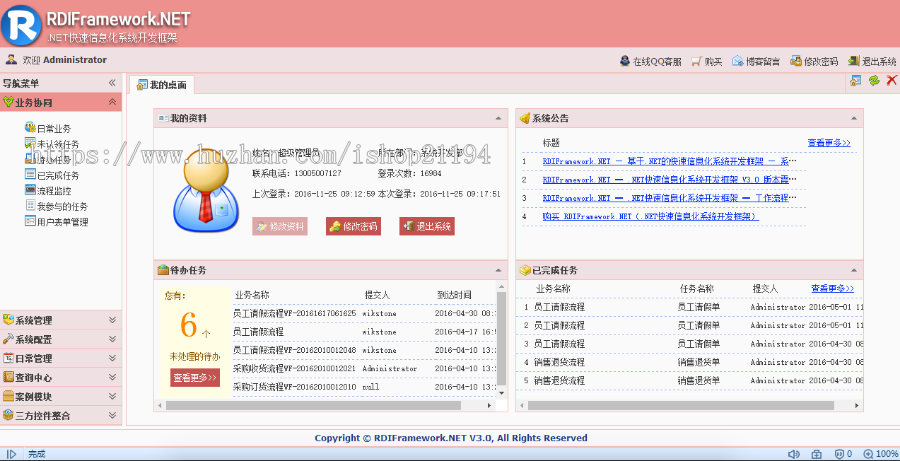Expand the 查询中心 accordion section

(x=112, y=377)
